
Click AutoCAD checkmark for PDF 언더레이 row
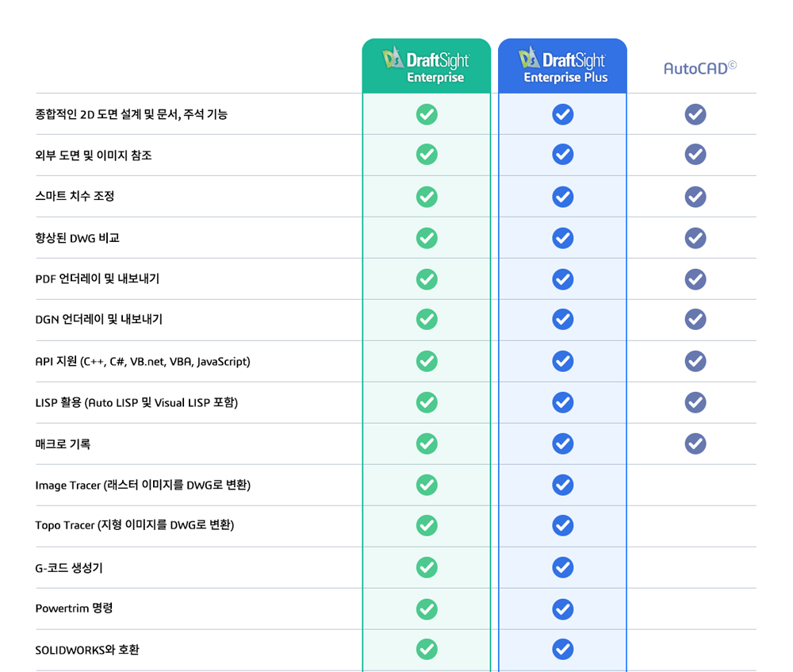pyautogui.click(x=695, y=279)
